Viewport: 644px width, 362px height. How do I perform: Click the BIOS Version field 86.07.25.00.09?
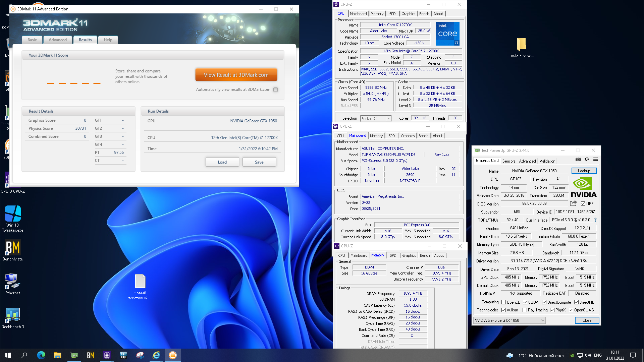(x=534, y=203)
